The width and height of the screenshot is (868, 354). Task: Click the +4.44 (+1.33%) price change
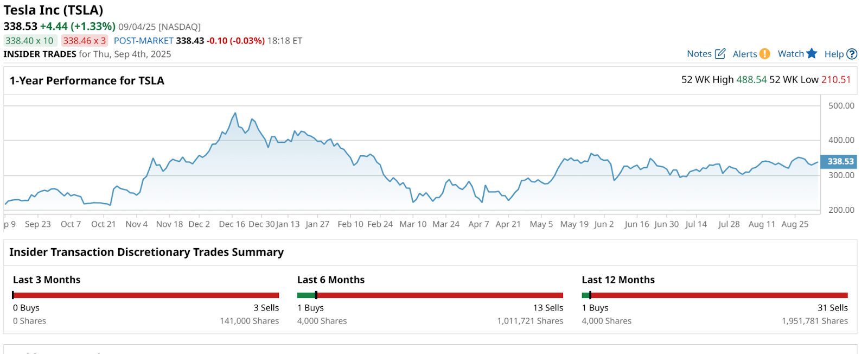78,26
